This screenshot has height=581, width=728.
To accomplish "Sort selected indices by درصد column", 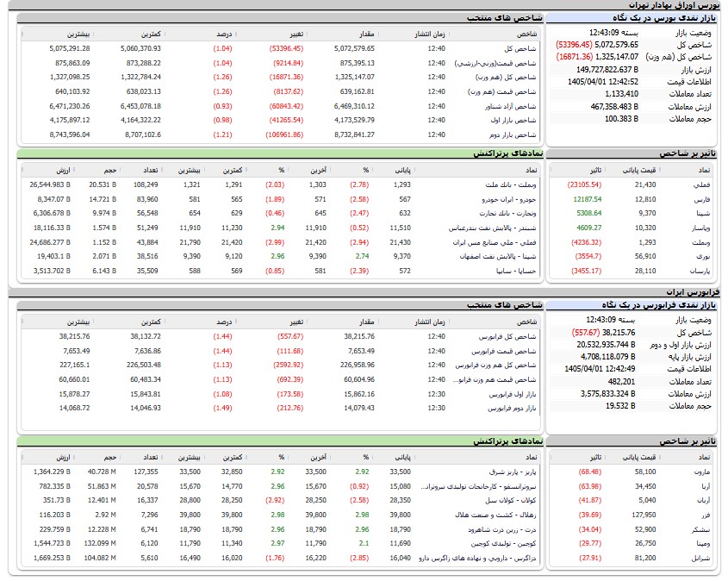I will [x=224, y=34].
